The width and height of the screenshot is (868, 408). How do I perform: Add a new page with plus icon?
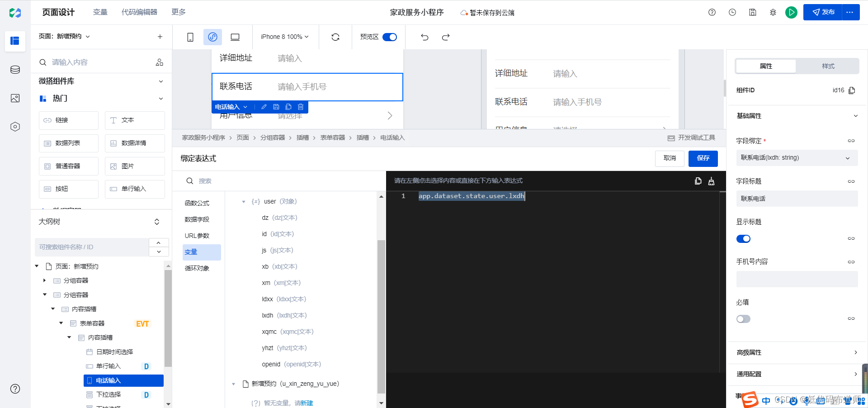tap(160, 37)
